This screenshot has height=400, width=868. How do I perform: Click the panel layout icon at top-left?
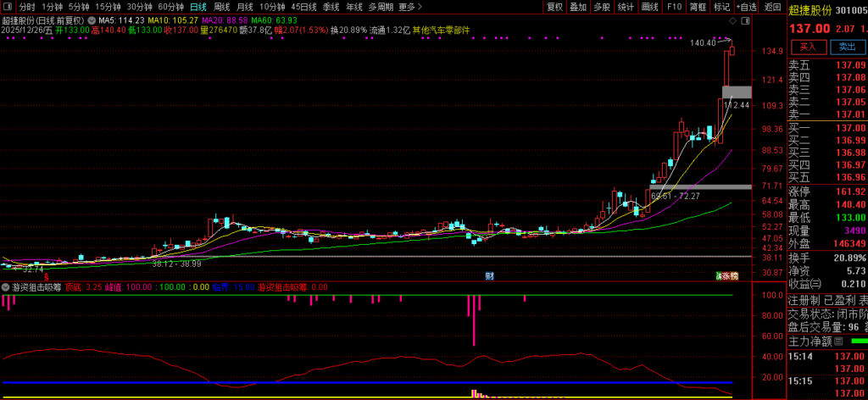click(7, 7)
